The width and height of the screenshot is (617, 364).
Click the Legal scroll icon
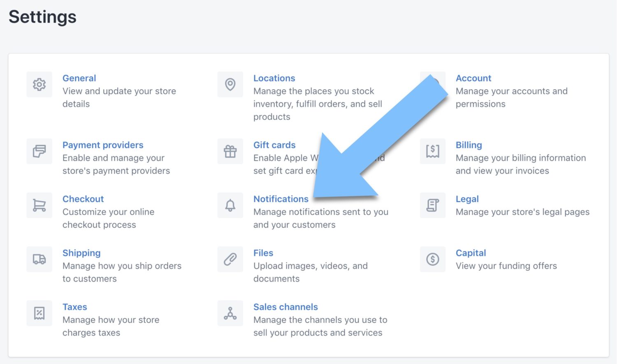[432, 205]
